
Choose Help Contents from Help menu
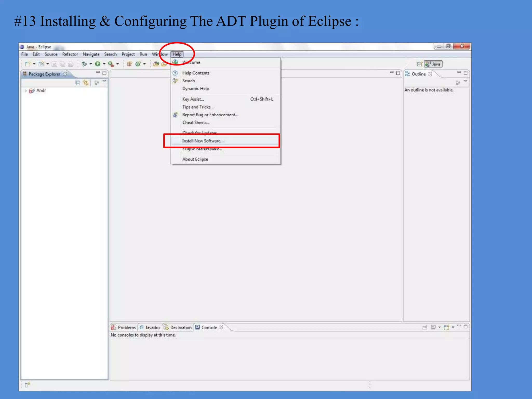pos(225,73)
